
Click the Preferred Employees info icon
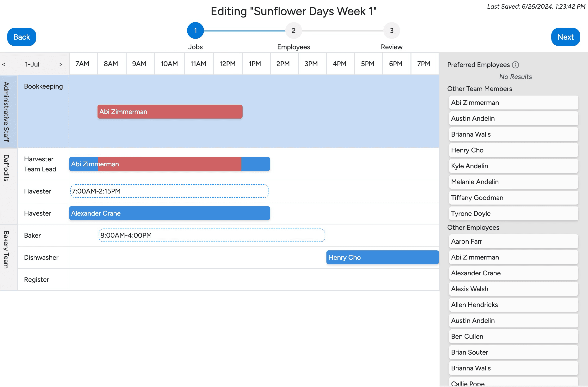(x=515, y=65)
